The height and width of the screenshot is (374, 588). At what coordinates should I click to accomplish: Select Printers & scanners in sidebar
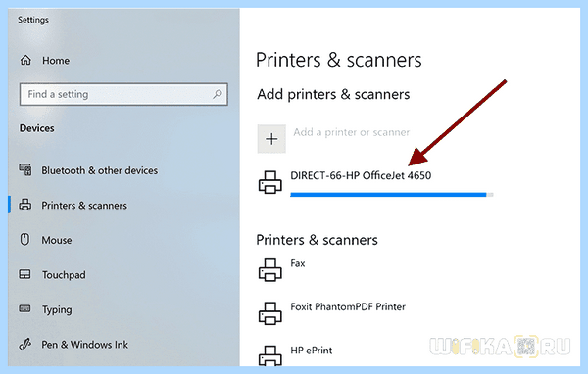[84, 206]
